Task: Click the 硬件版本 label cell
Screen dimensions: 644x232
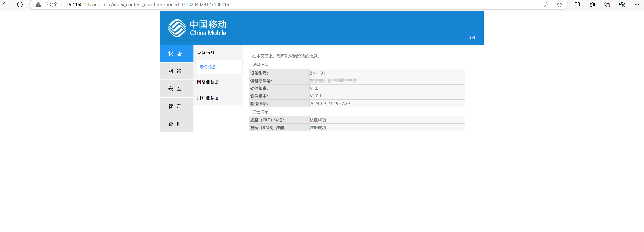Action: click(279, 88)
